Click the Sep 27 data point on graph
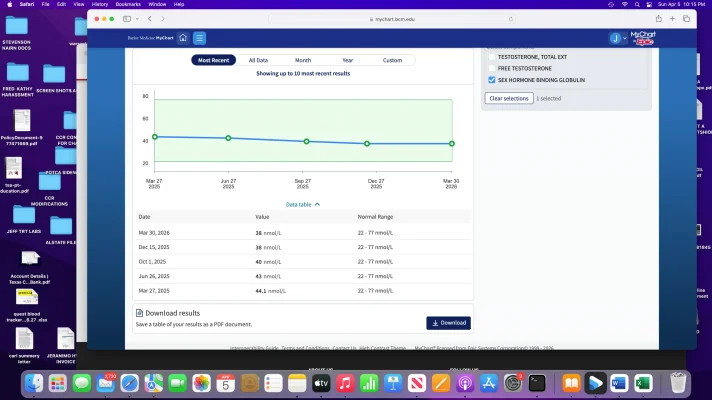Viewport: 712px width, 400px height. [307, 141]
